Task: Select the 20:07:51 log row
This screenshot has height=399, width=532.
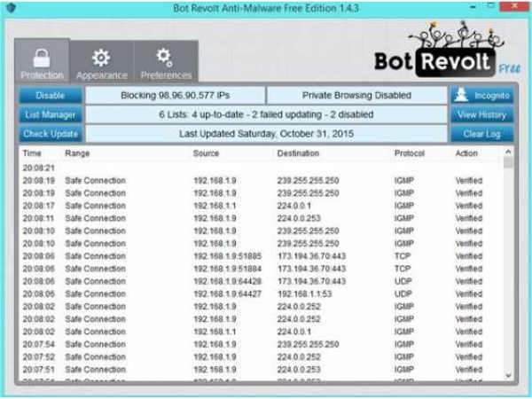Action: [x=262, y=370]
